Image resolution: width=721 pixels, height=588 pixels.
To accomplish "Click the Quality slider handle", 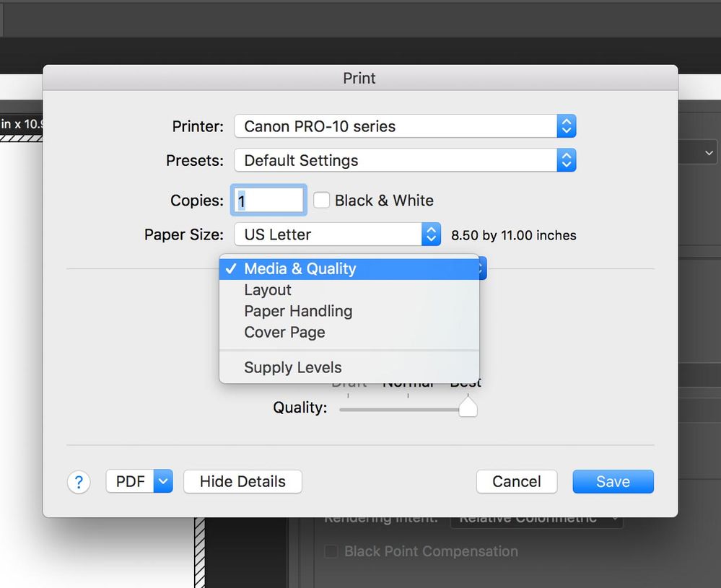I will click(468, 408).
